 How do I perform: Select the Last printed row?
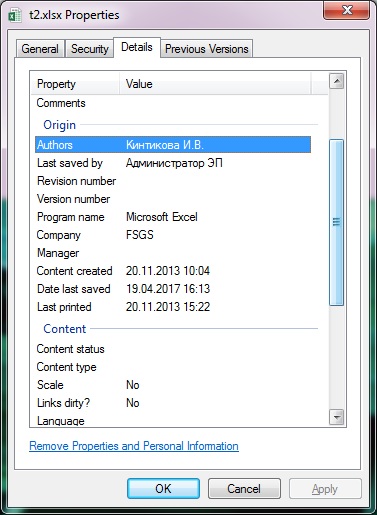[x=173, y=307]
